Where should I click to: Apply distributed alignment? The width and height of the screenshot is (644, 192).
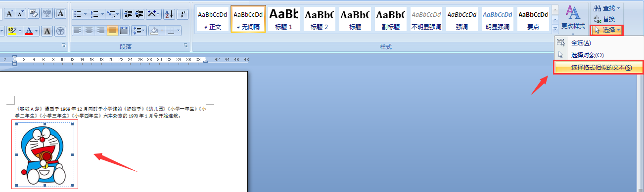[x=124, y=31]
